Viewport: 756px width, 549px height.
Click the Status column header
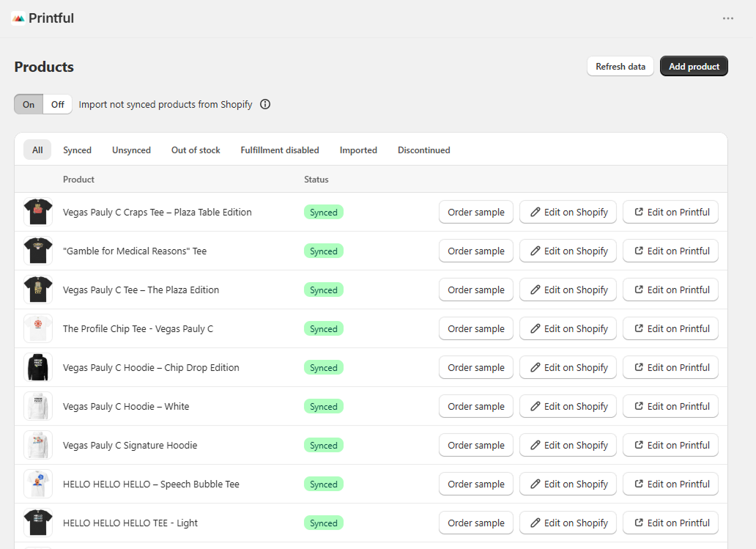[316, 180]
